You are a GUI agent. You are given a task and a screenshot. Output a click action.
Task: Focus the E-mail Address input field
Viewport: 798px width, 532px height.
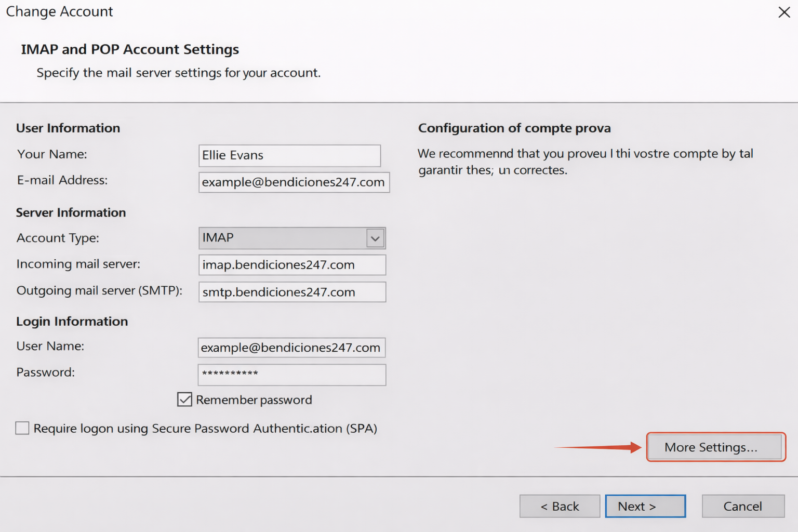(294, 182)
